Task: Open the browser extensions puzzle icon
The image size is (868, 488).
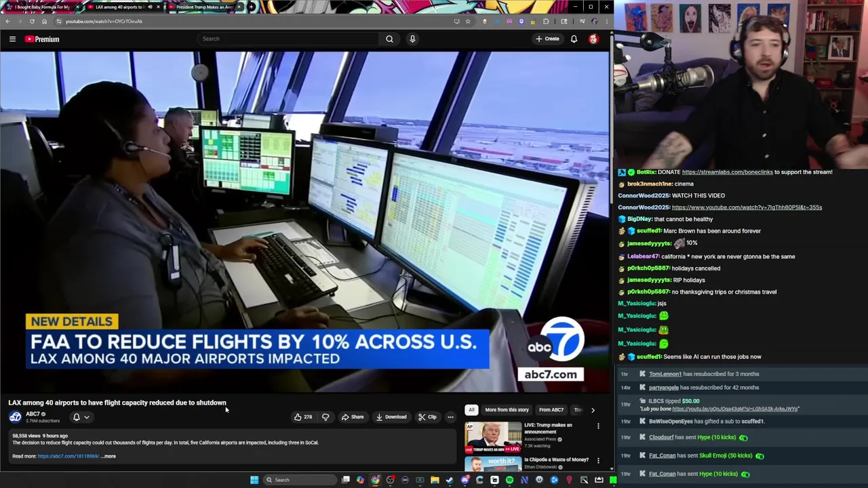Action: [x=546, y=21]
